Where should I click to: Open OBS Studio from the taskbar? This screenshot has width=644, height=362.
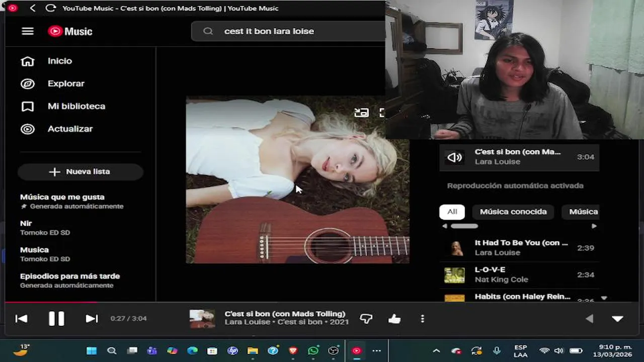pyautogui.click(x=333, y=351)
